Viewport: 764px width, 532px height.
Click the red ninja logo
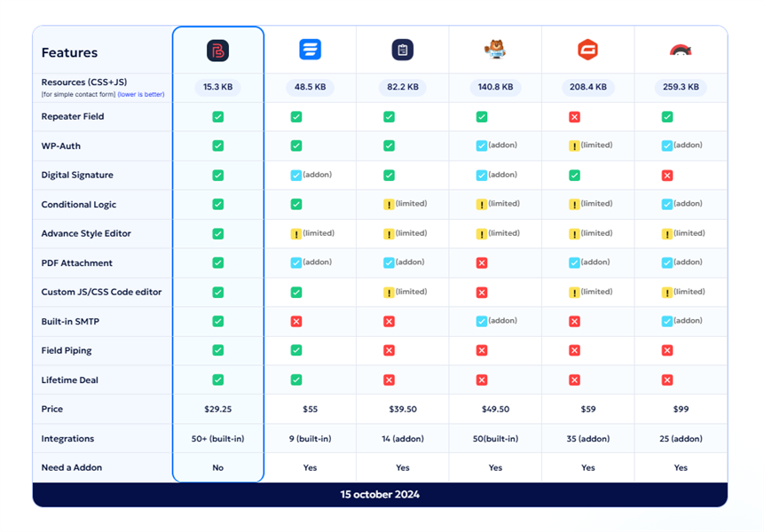coord(681,50)
